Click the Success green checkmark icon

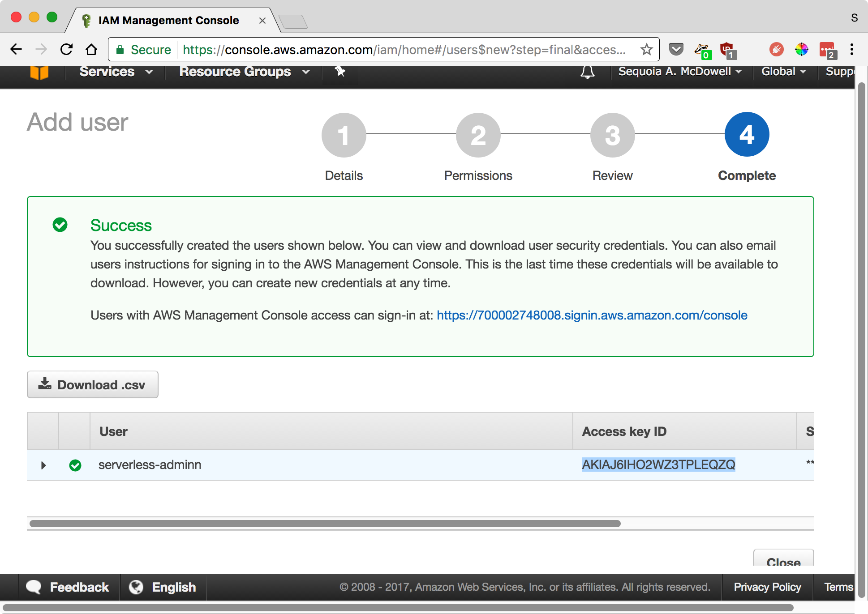click(60, 225)
